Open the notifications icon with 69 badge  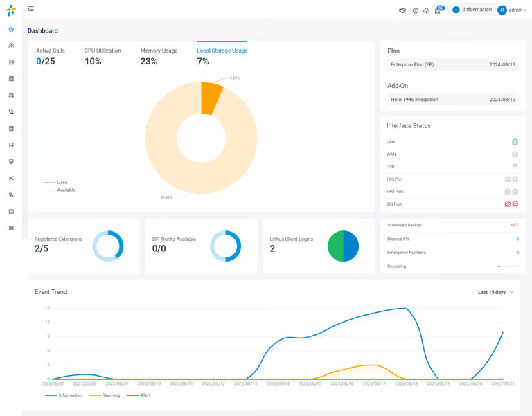coord(438,10)
